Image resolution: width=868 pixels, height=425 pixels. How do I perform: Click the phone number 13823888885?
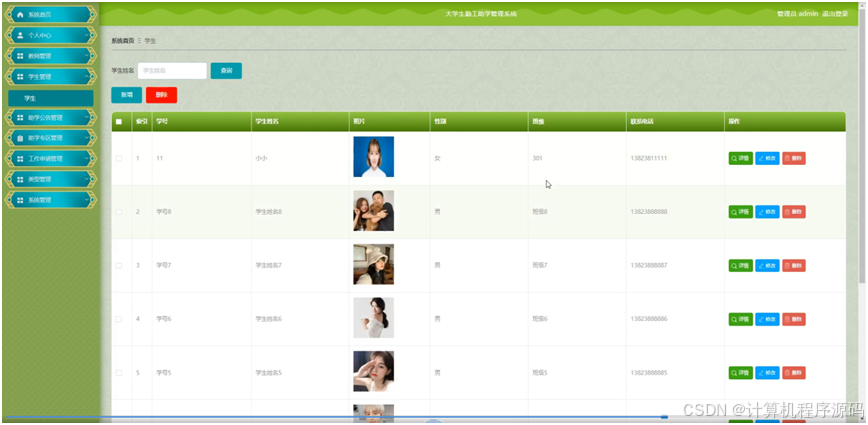648,373
